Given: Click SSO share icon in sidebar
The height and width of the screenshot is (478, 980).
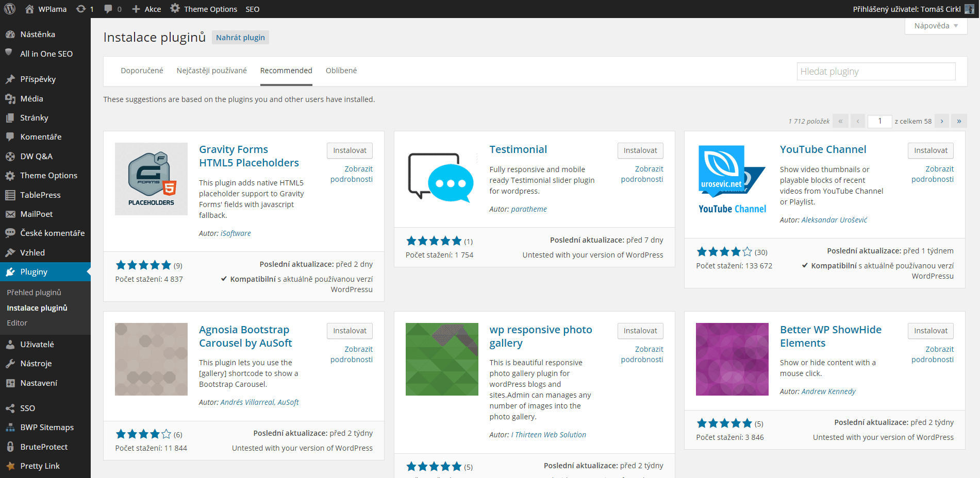Looking at the screenshot, I should point(10,408).
